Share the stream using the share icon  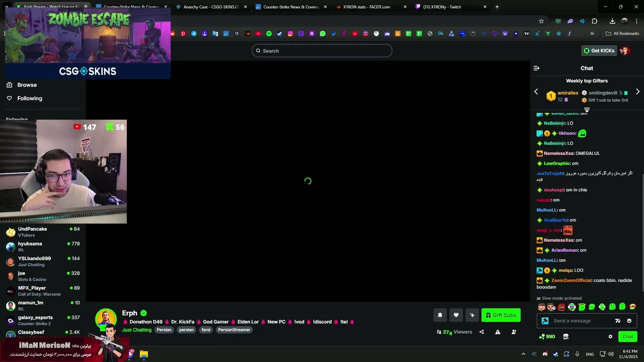[x=481, y=332]
